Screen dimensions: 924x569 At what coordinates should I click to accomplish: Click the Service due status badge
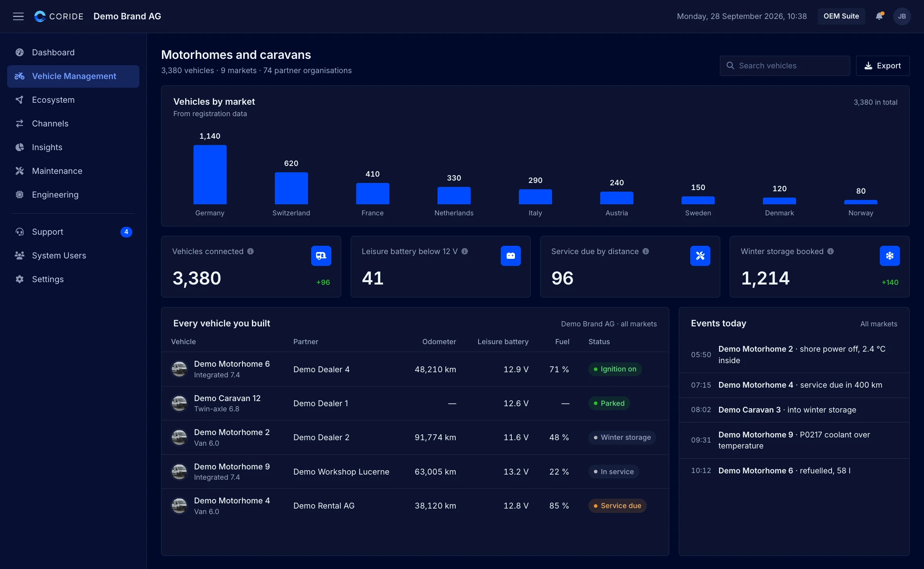(x=617, y=506)
